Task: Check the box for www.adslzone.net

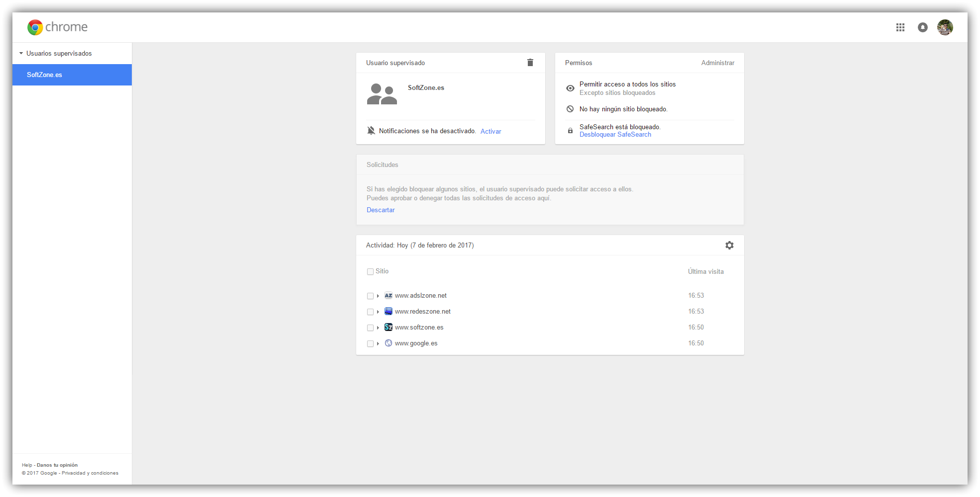Action: pyautogui.click(x=370, y=296)
